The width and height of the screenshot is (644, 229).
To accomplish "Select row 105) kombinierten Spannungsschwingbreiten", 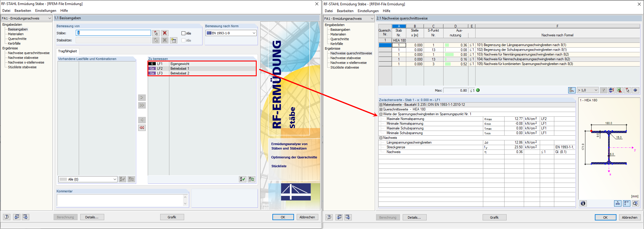I will point(509,64).
